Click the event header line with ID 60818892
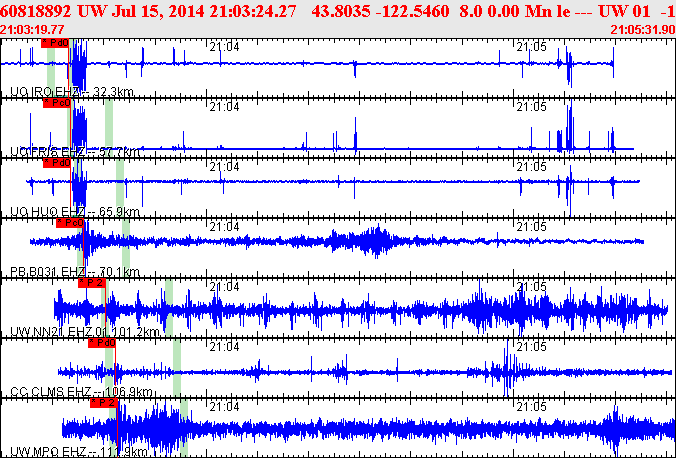This screenshot has width=676, height=458. 338,11
